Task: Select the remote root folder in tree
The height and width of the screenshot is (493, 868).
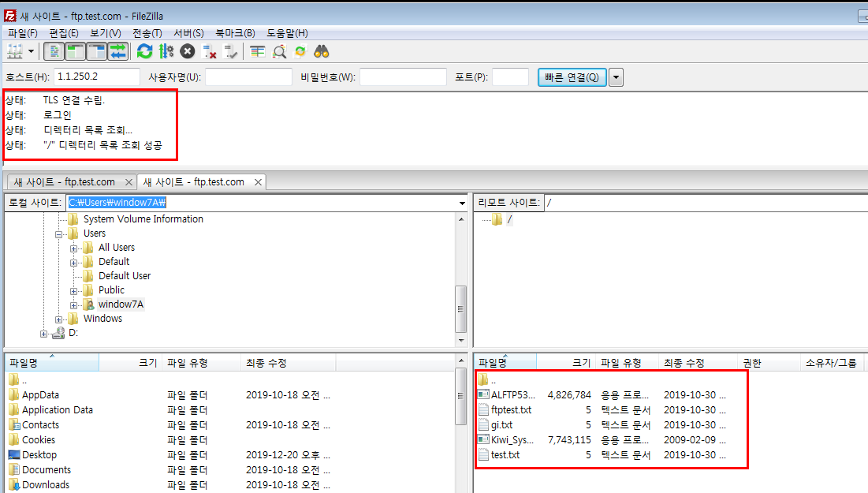Action: 509,219
